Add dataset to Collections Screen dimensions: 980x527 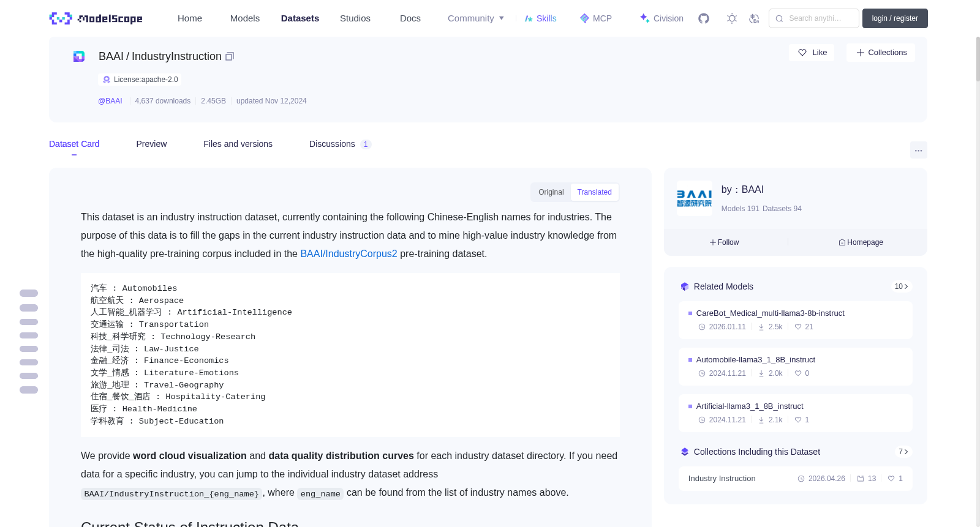881,53
